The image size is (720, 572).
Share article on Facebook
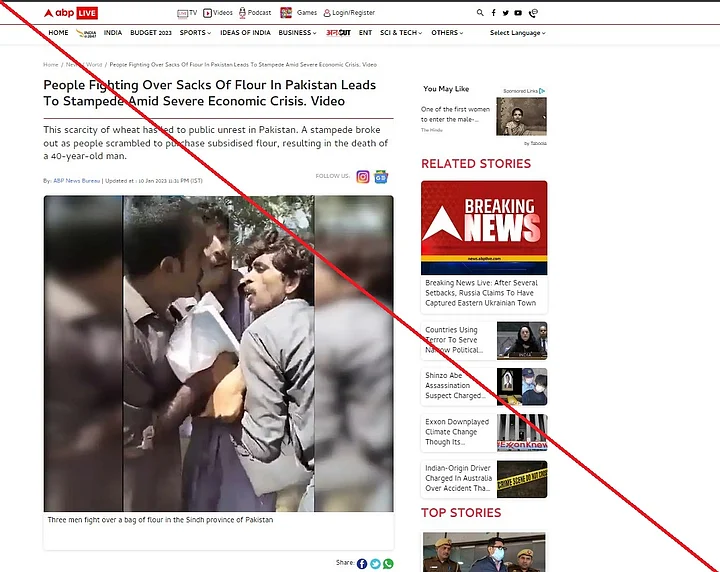(x=362, y=564)
